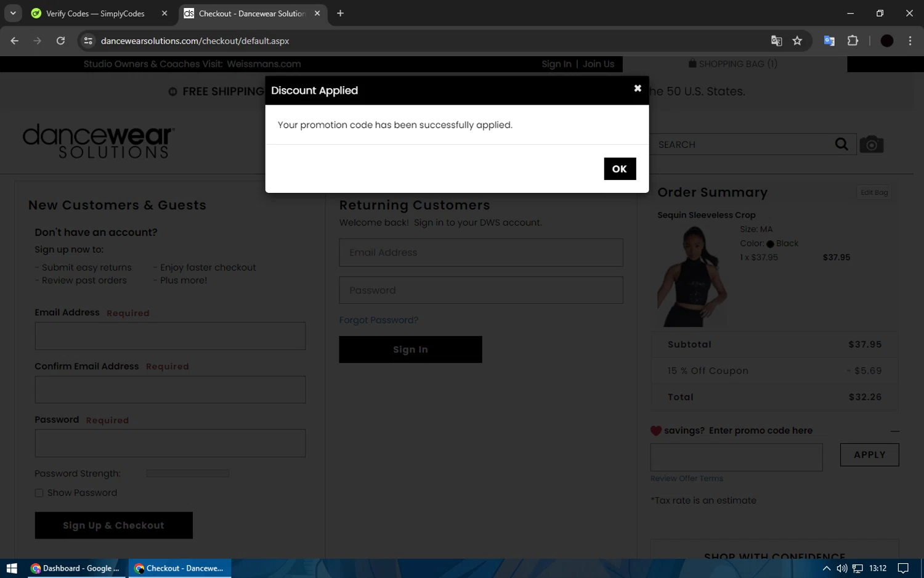924x578 pixels.
Task: Click the Edit Bag button
Action: (874, 192)
